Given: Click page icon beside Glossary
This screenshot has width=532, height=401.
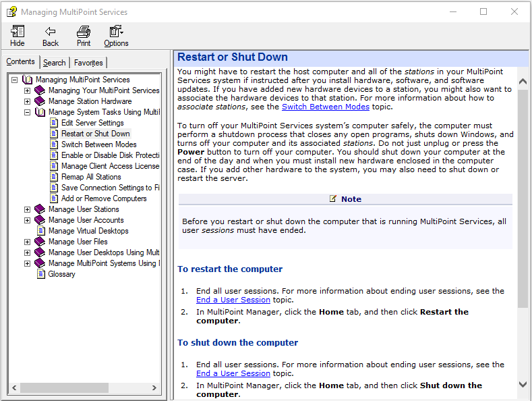Looking at the screenshot, I should point(41,274).
